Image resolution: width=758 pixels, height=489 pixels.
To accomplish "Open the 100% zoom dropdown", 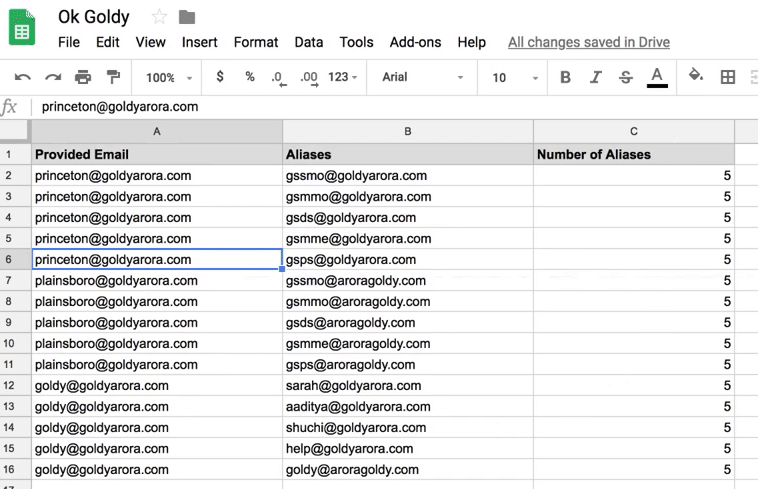I will pyautogui.click(x=169, y=77).
